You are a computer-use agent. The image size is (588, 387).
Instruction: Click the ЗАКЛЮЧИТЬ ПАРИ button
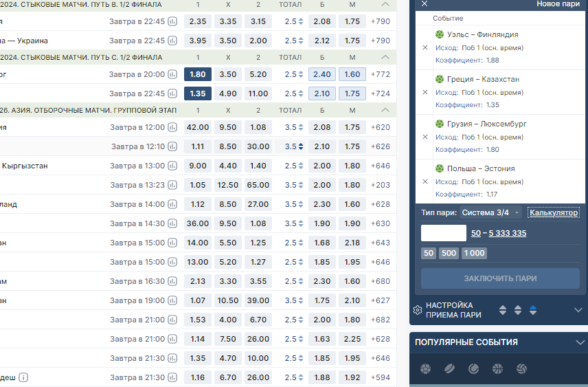click(x=500, y=278)
